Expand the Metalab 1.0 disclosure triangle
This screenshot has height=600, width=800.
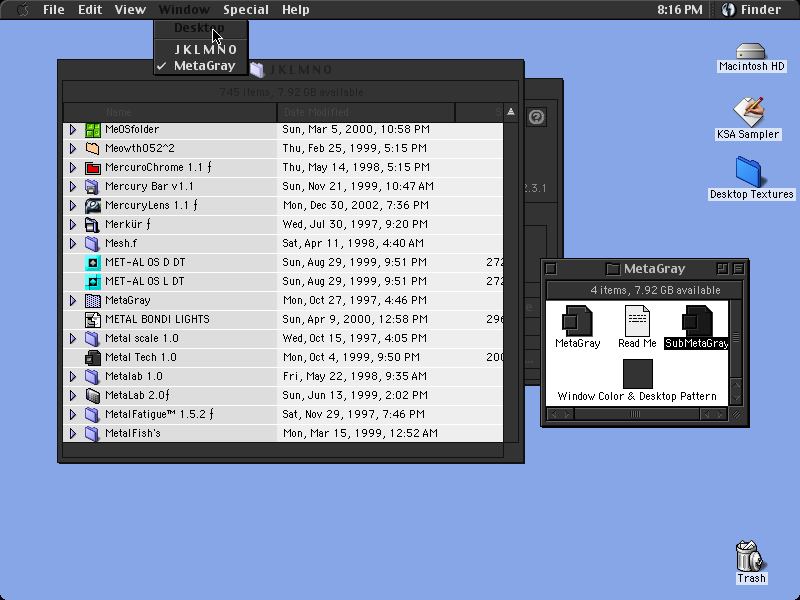tap(73, 377)
